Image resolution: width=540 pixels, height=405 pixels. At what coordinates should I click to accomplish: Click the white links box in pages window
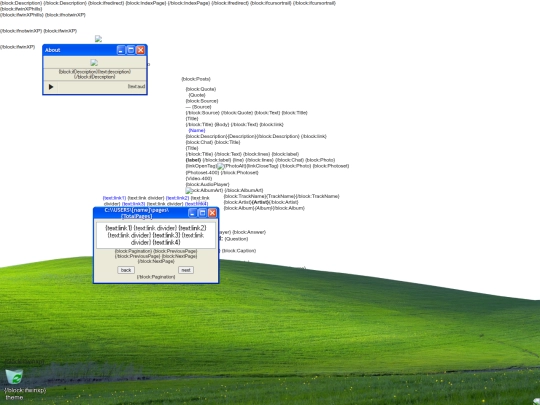[x=156, y=235]
